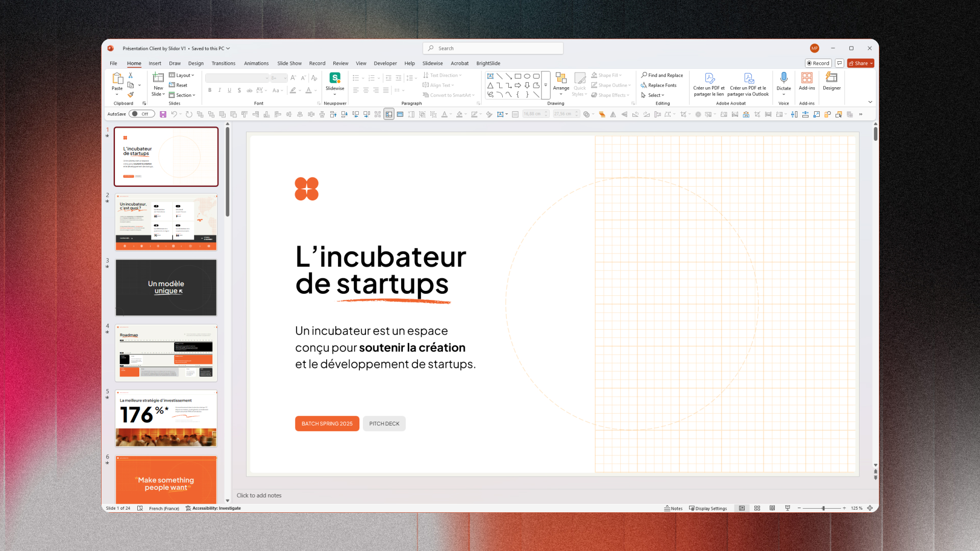The height and width of the screenshot is (551, 980).
Task: Click Find and Replace
Action: point(662,76)
